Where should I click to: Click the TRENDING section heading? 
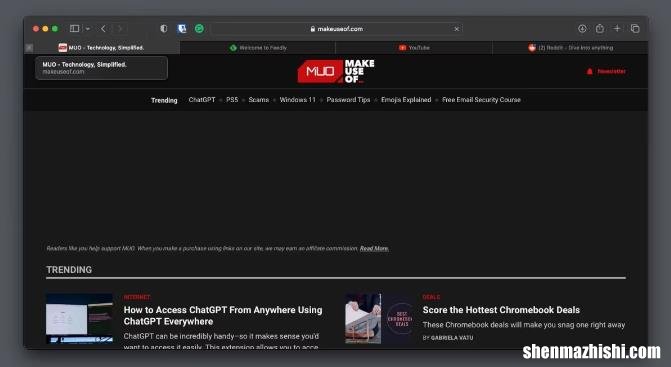coord(69,270)
